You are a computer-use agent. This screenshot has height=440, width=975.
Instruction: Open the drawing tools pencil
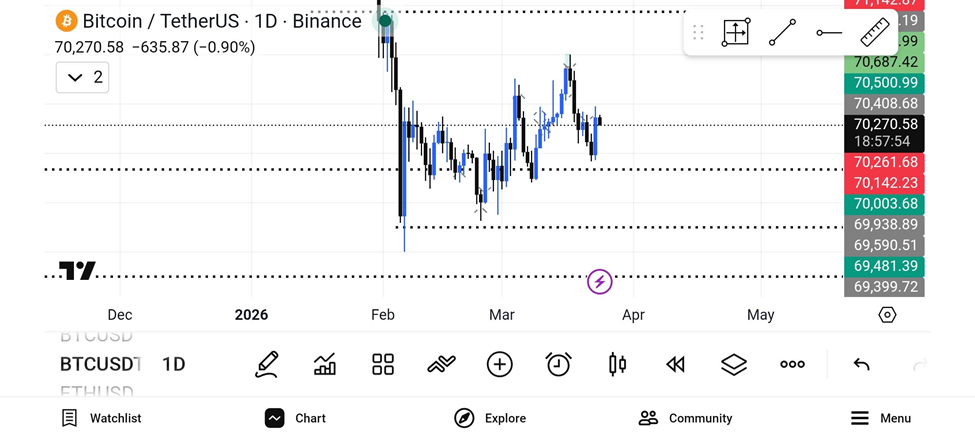(x=266, y=364)
